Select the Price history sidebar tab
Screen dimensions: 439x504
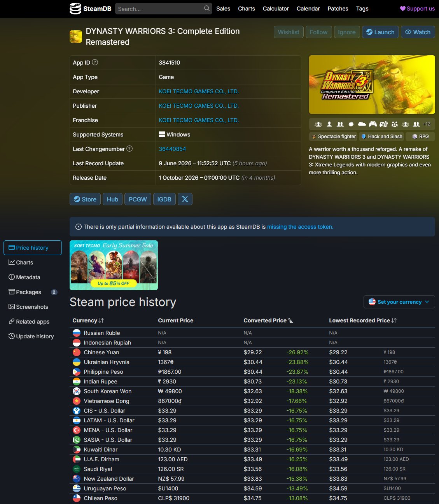33,248
